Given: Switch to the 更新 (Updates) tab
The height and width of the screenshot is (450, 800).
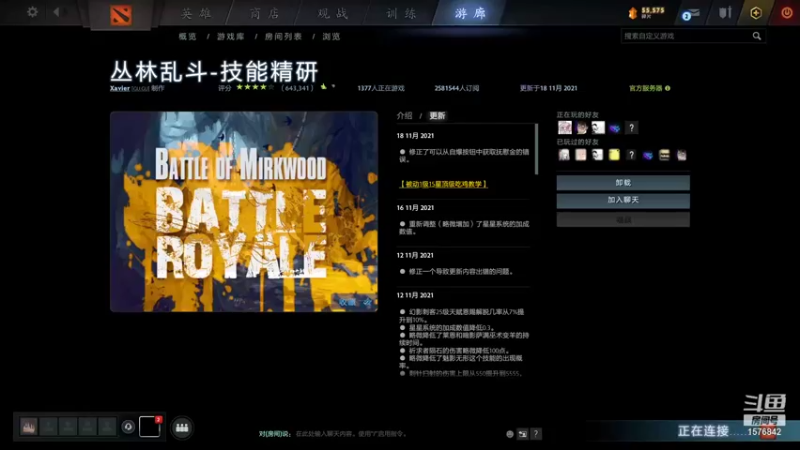Looking at the screenshot, I should [x=437, y=116].
